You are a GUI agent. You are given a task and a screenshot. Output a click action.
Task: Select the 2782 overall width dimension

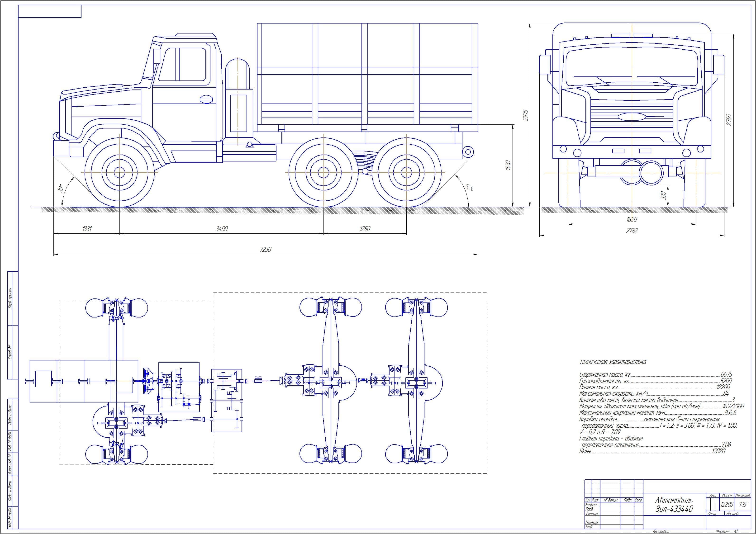[632, 231]
